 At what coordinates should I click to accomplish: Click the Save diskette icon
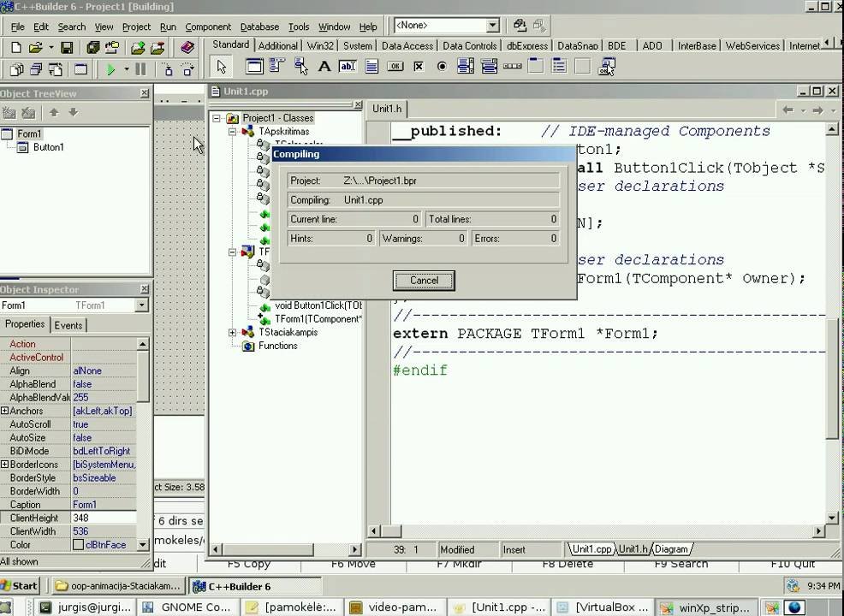tap(67, 48)
